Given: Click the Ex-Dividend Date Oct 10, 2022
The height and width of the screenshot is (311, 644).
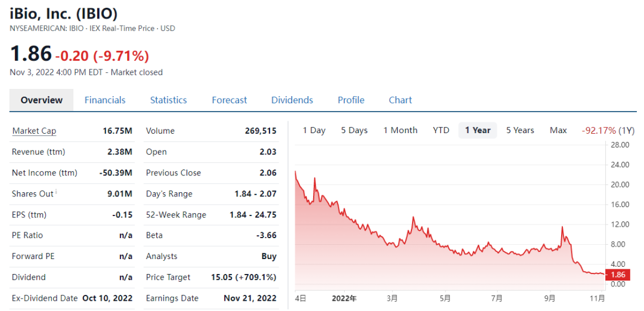Looking at the screenshot, I should (107, 298).
